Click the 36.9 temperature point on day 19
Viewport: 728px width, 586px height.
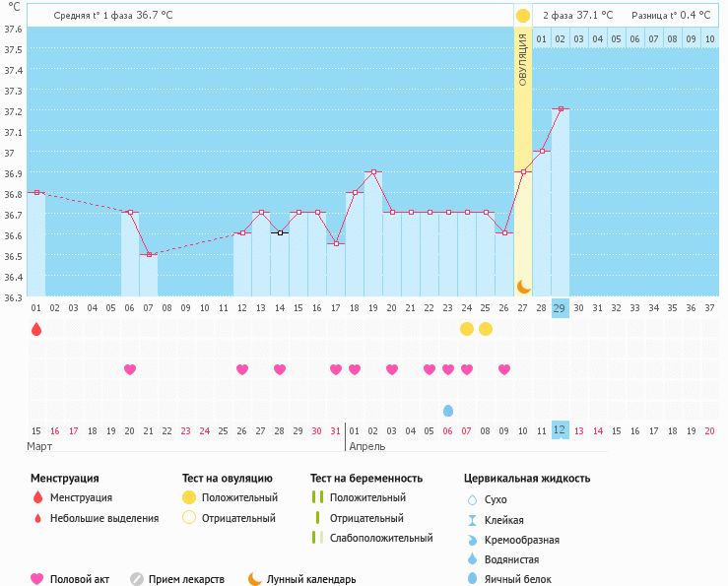point(372,171)
